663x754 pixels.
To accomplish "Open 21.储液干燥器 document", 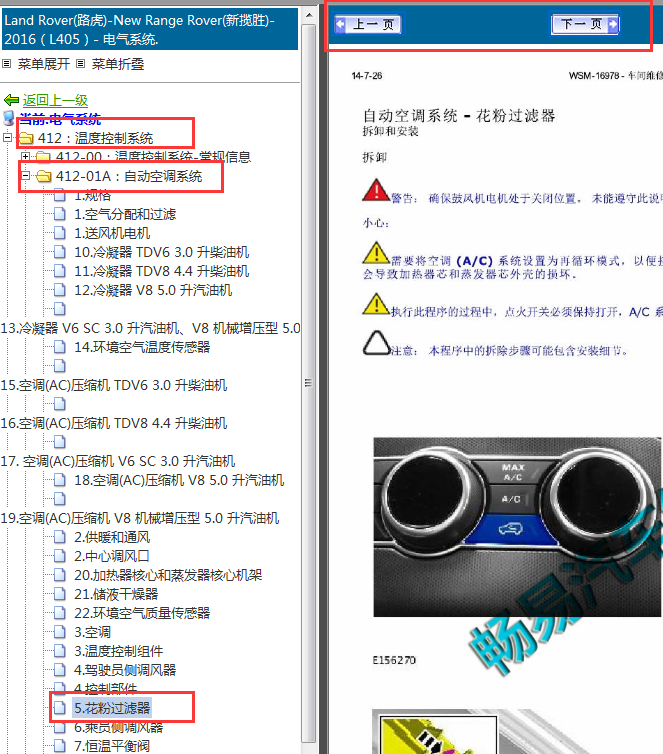I will (x=116, y=594).
